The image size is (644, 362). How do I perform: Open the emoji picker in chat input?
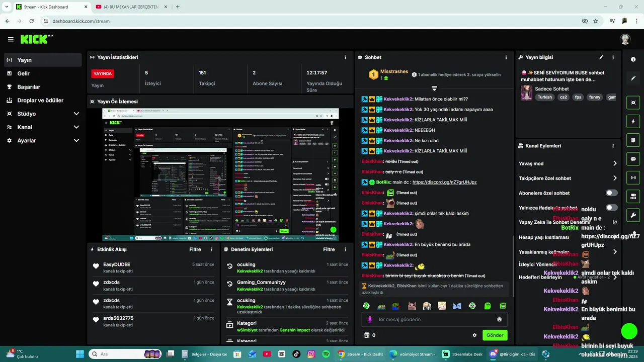tap(499, 319)
